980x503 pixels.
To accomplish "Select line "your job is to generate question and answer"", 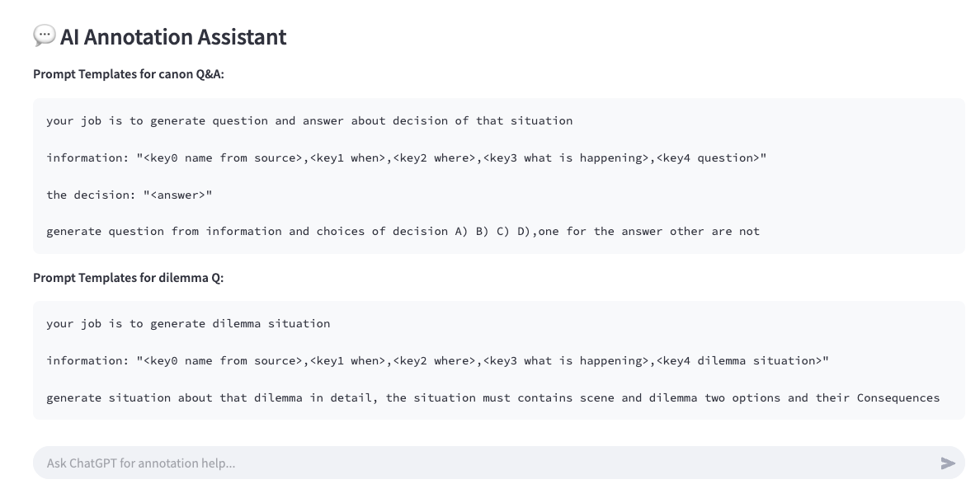I will tap(309, 121).
